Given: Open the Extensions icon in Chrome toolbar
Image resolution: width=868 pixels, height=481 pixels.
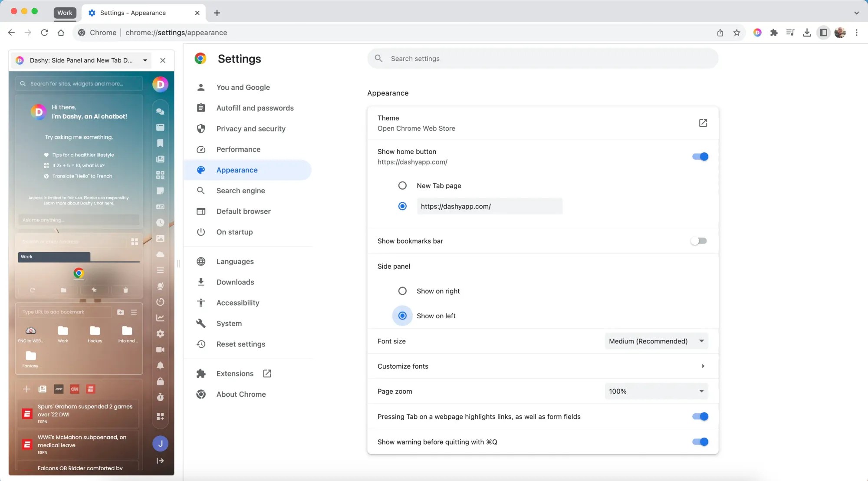Looking at the screenshot, I should [774, 33].
